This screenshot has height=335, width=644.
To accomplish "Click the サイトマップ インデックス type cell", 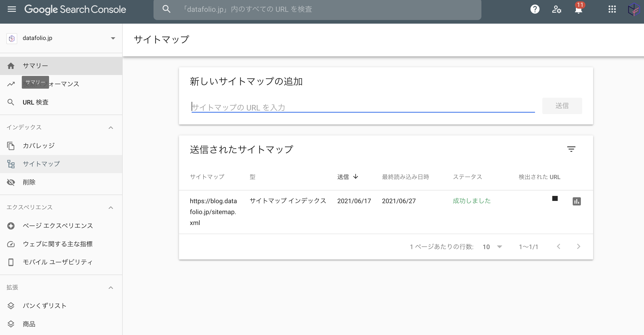I will [288, 201].
